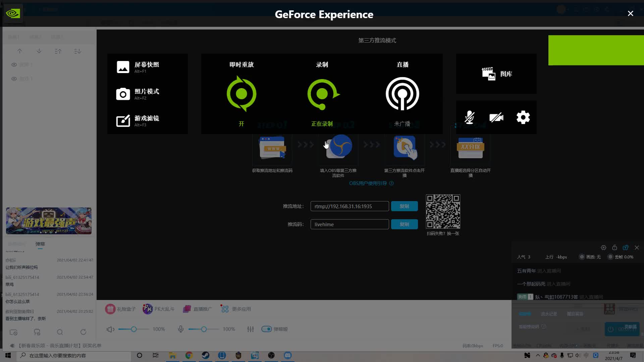This screenshot has height=362, width=644.
Task: Open the gift box item
Action: coord(120,309)
